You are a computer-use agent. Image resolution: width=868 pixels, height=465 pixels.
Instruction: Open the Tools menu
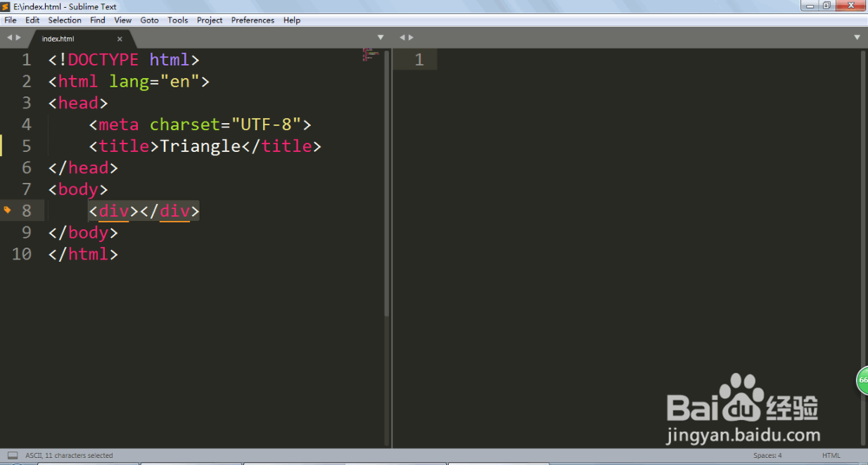[178, 20]
